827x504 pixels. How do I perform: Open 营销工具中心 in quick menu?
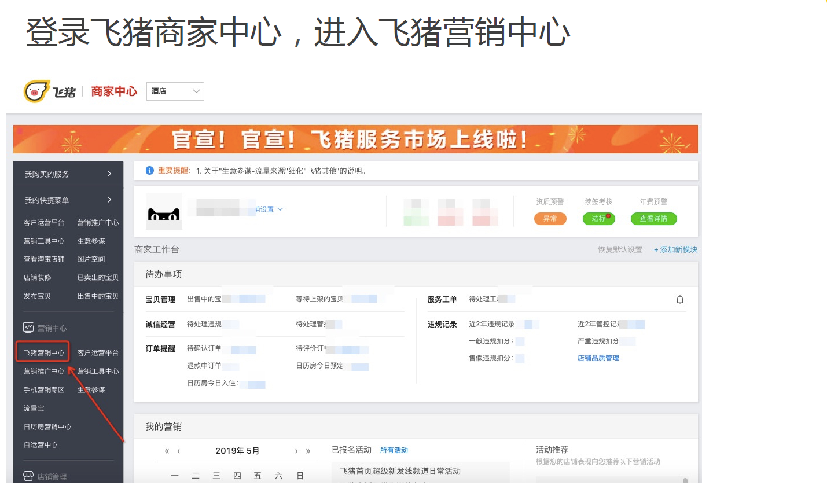click(x=44, y=241)
